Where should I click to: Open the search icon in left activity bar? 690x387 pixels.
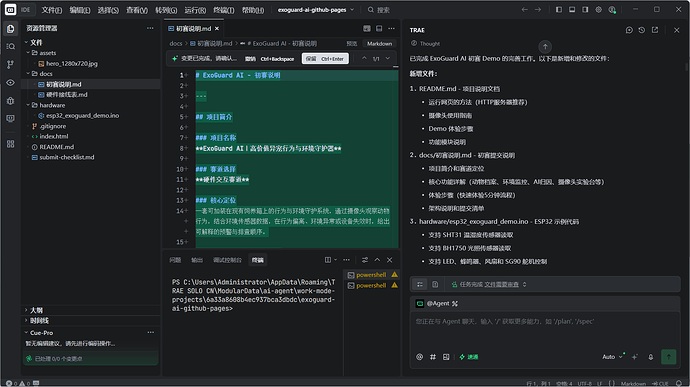(11, 46)
